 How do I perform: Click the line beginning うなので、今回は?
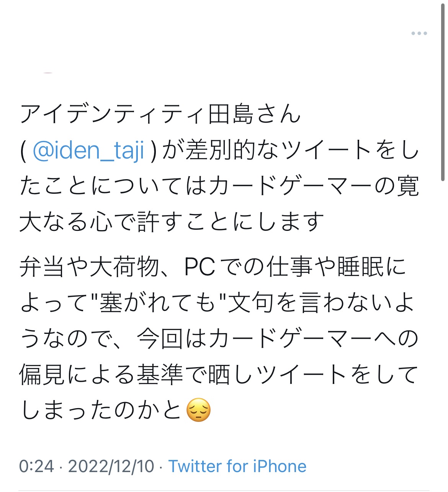click(x=219, y=339)
